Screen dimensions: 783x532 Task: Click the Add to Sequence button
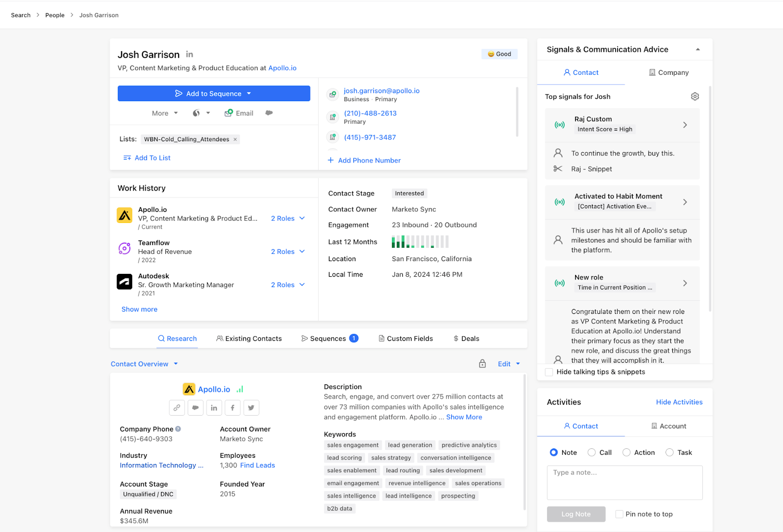click(214, 93)
